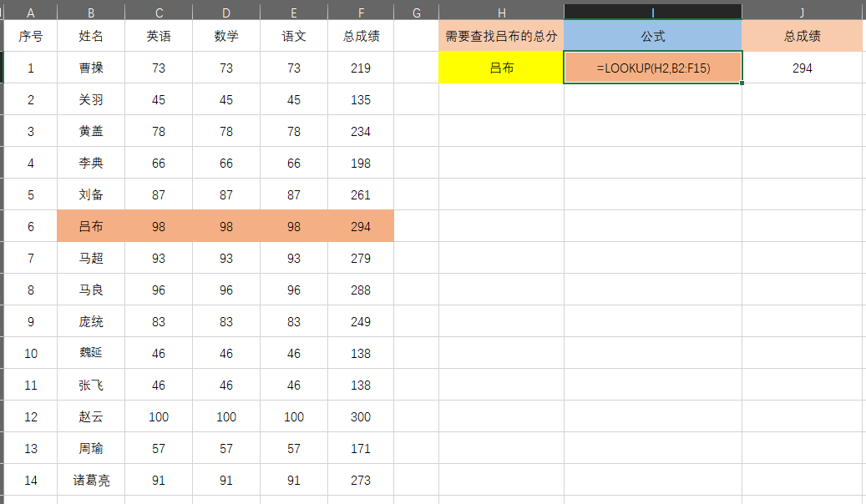Click the 数学 header cell

point(226,36)
